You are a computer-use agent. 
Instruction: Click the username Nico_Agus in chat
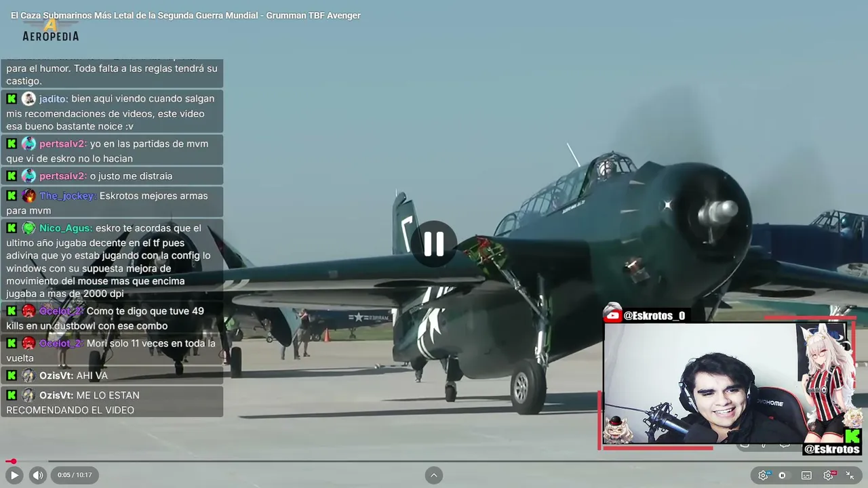(65, 228)
